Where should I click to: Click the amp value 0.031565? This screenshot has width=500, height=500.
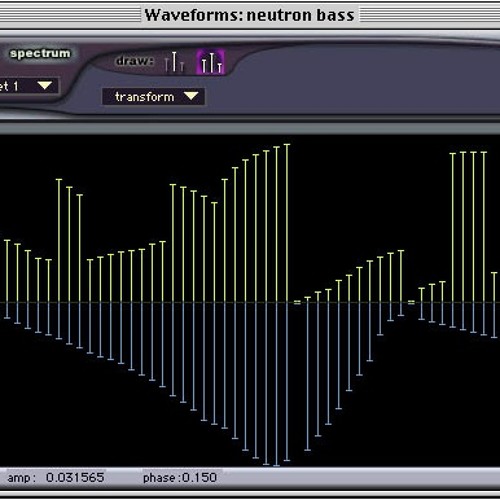click(x=75, y=478)
